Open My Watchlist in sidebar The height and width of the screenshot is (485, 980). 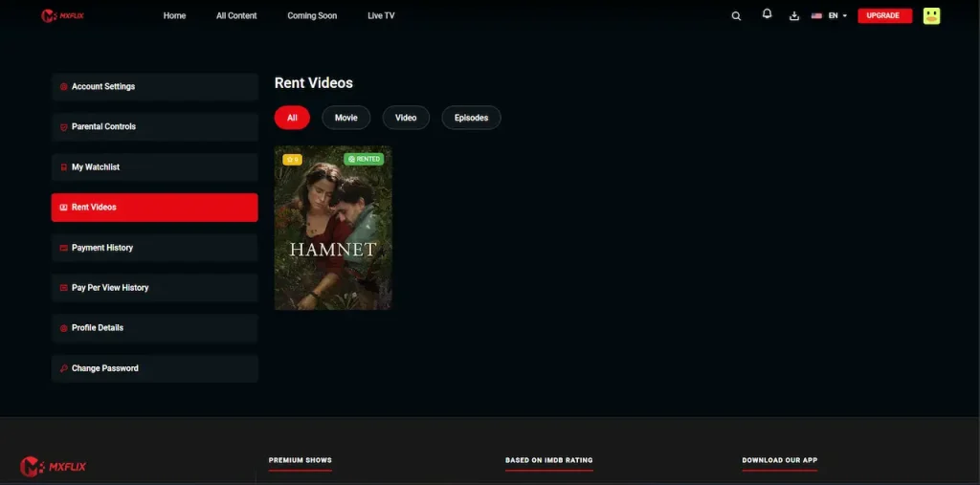pyautogui.click(x=154, y=167)
